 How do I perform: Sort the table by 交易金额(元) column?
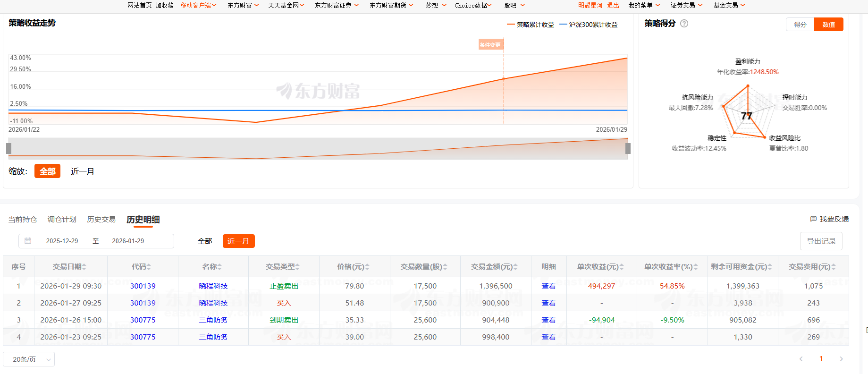pyautogui.click(x=515, y=267)
